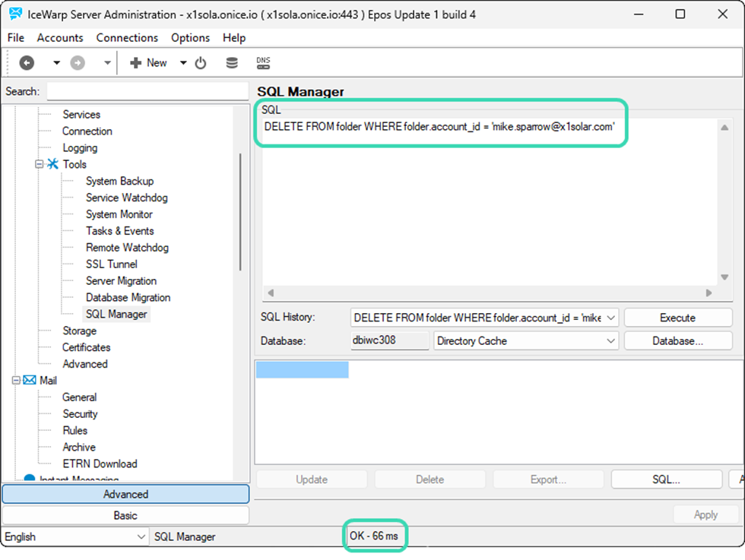Click the SQL editor scroll right arrow
The image size is (745, 560).
[x=709, y=293]
